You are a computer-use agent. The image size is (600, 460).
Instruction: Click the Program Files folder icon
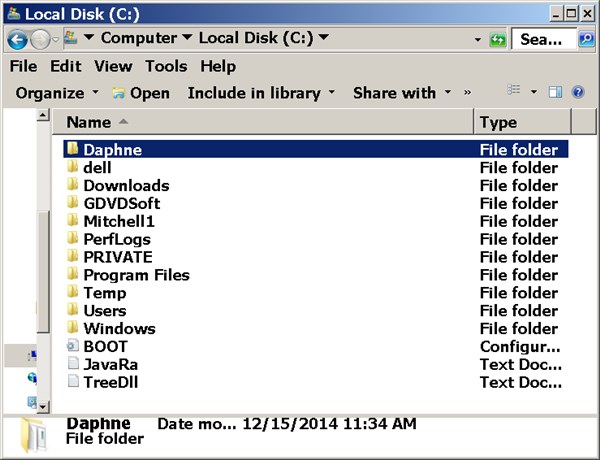pos(72,275)
